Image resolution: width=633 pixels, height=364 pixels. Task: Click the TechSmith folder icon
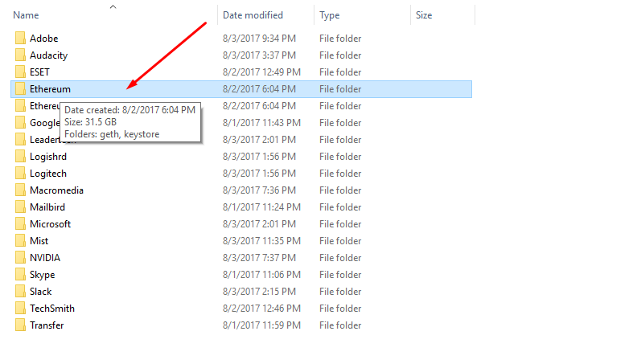(x=20, y=309)
